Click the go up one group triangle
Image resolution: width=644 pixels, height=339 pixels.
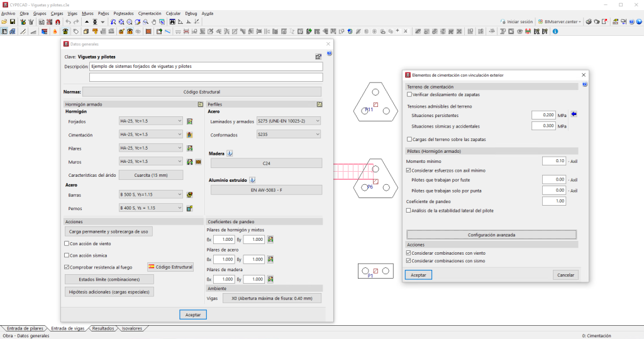87,22
